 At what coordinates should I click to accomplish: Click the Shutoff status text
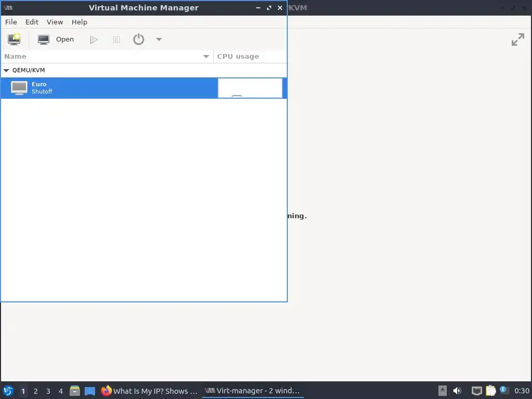(x=42, y=91)
